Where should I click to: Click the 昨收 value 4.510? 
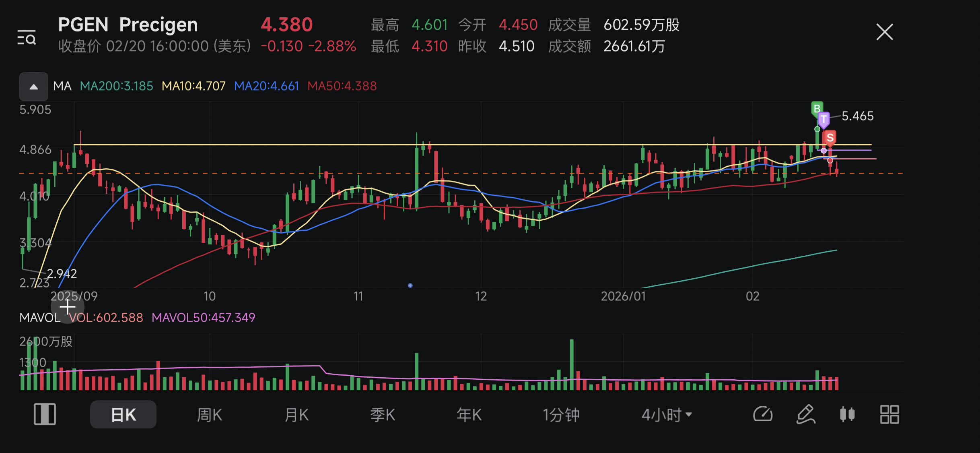[517, 46]
